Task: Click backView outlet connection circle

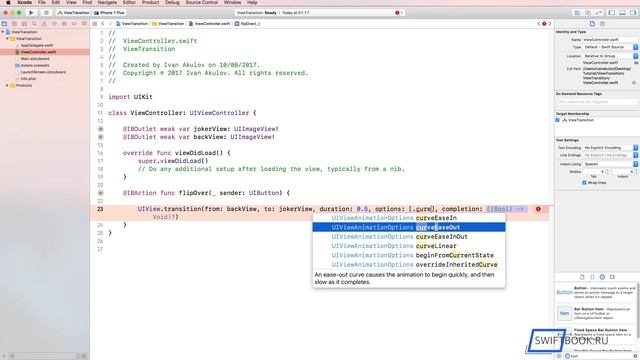Action: pyautogui.click(x=100, y=137)
